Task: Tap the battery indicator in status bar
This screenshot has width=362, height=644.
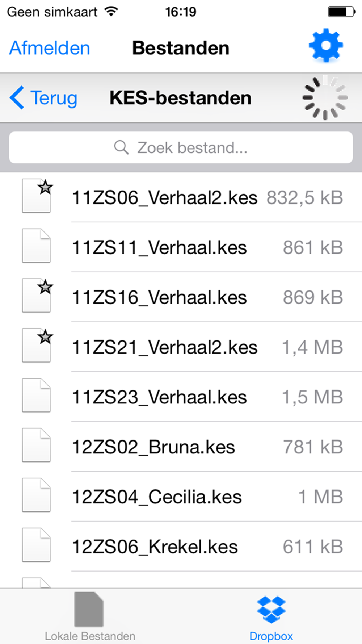Action: pyautogui.click(x=342, y=12)
